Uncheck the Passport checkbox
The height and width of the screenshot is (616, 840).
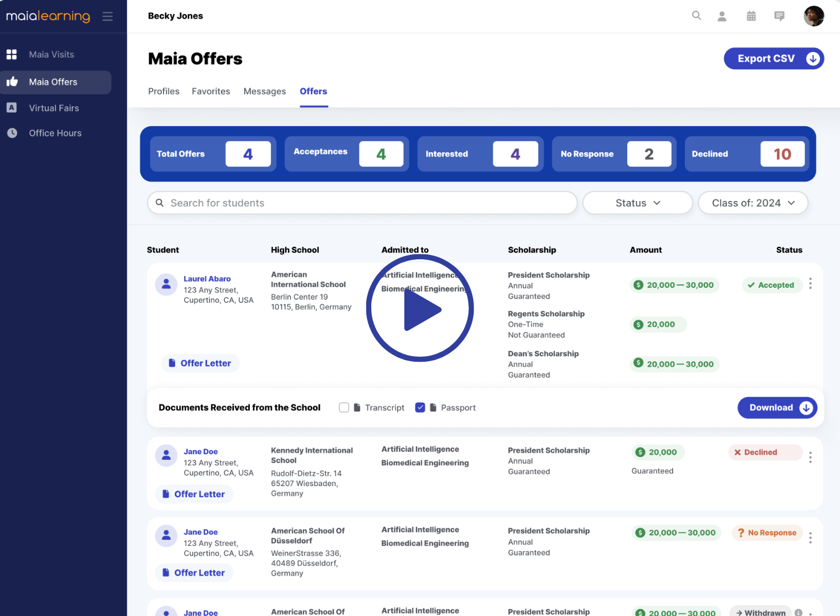pos(420,407)
